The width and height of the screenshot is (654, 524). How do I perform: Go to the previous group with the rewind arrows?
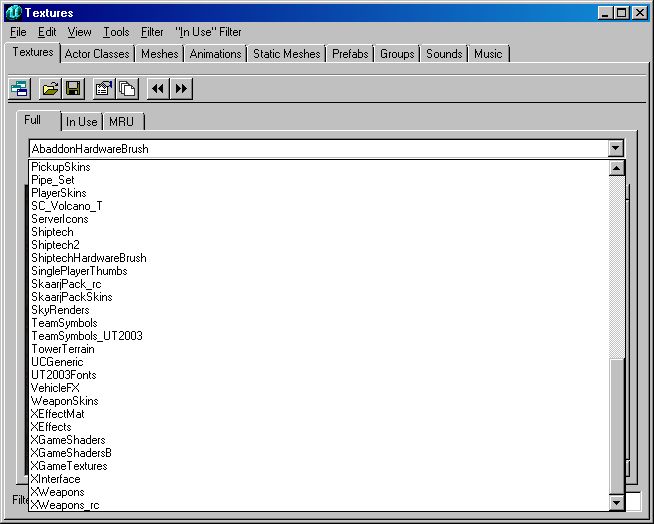coord(158,88)
